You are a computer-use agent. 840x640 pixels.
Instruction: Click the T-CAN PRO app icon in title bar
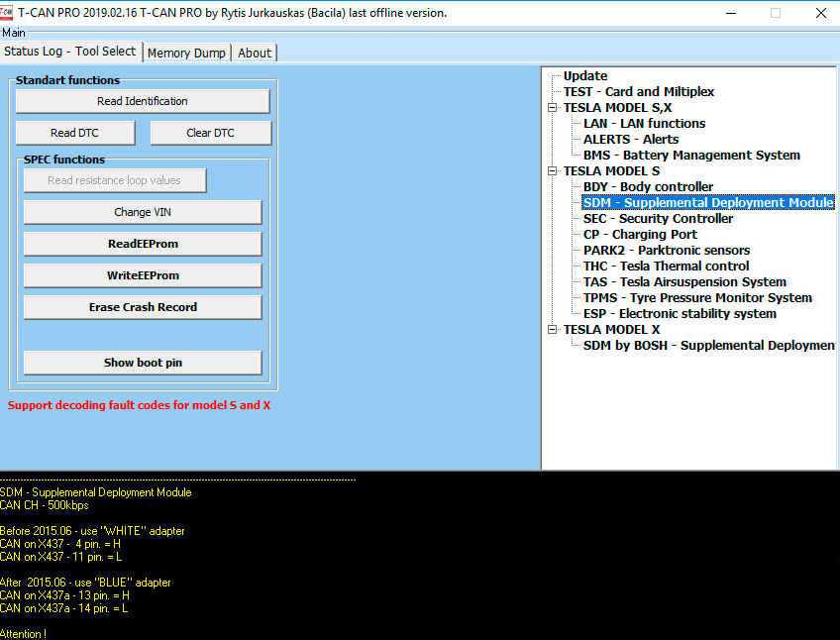tap(6, 12)
